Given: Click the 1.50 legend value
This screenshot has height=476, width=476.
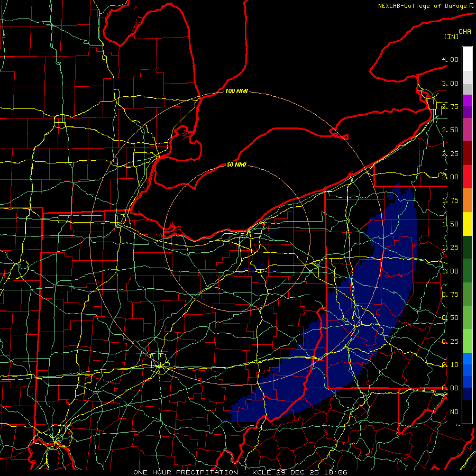Looking at the screenshot, I should [x=450, y=224].
